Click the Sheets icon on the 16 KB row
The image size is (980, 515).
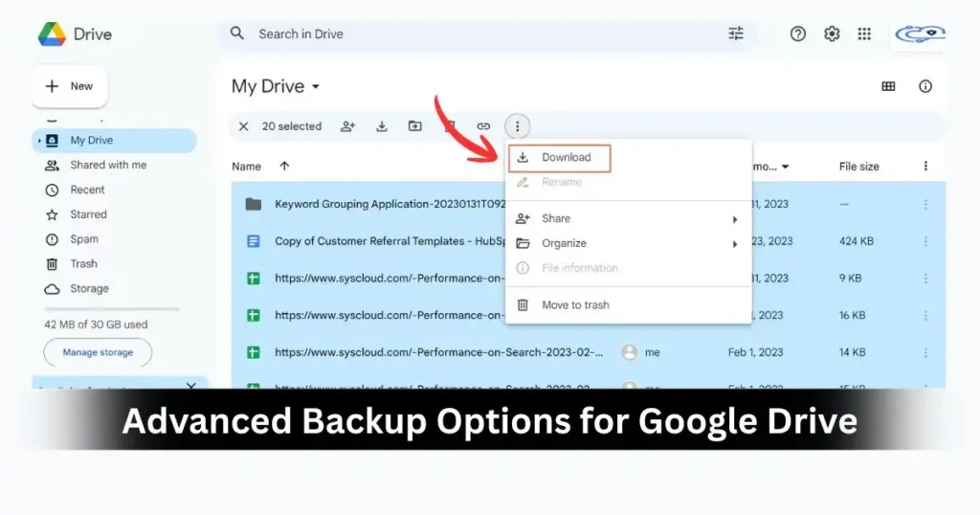[253, 315]
